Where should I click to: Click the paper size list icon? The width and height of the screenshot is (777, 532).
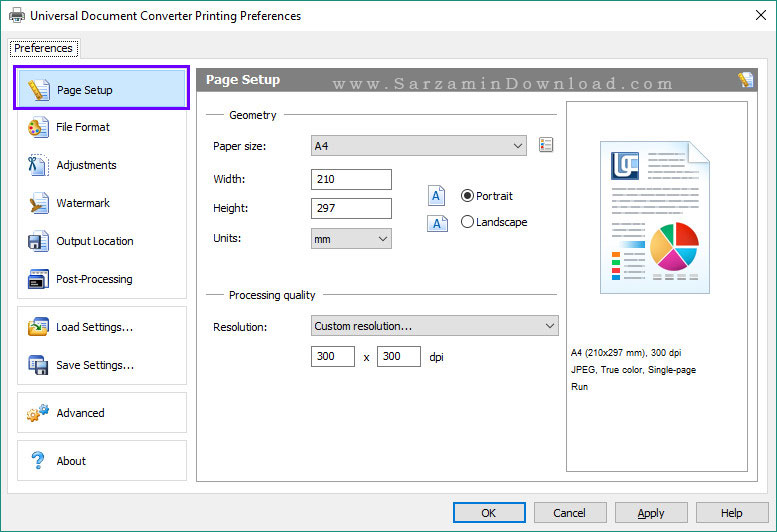(545, 146)
